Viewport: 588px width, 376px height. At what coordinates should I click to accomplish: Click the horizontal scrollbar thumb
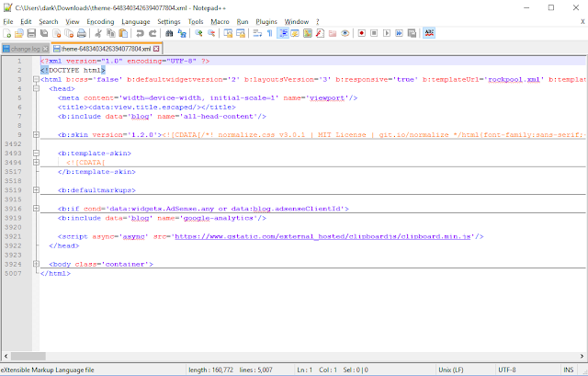(28, 356)
